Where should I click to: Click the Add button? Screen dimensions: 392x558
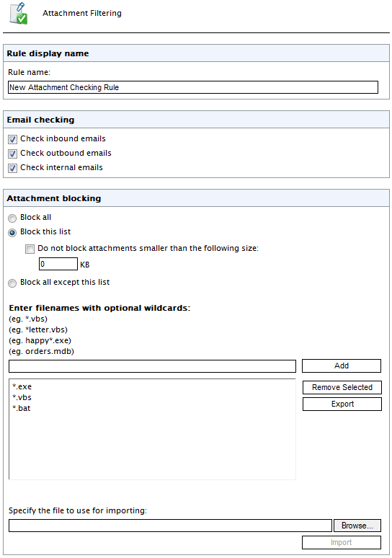[342, 366]
